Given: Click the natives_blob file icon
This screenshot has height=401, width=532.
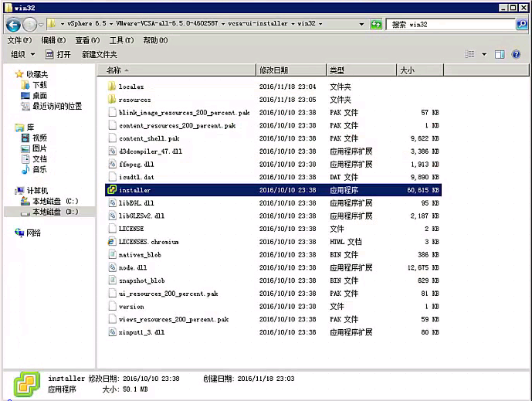Looking at the screenshot, I should (112, 254).
